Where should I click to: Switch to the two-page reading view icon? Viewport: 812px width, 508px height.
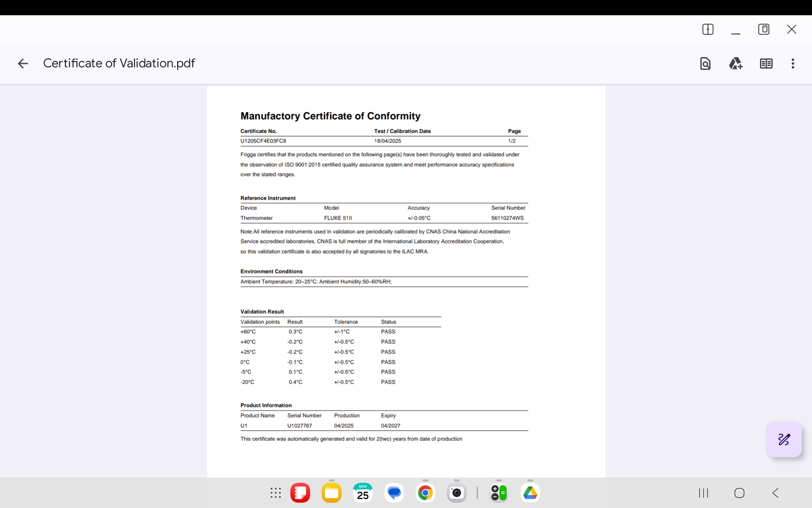(766, 63)
